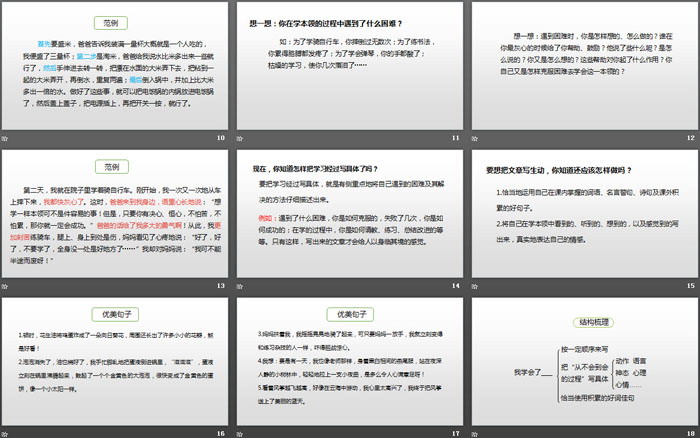Click the transition star icon under slide 10
Image resolution: width=700 pixels, height=438 pixels.
tap(7, 137)
